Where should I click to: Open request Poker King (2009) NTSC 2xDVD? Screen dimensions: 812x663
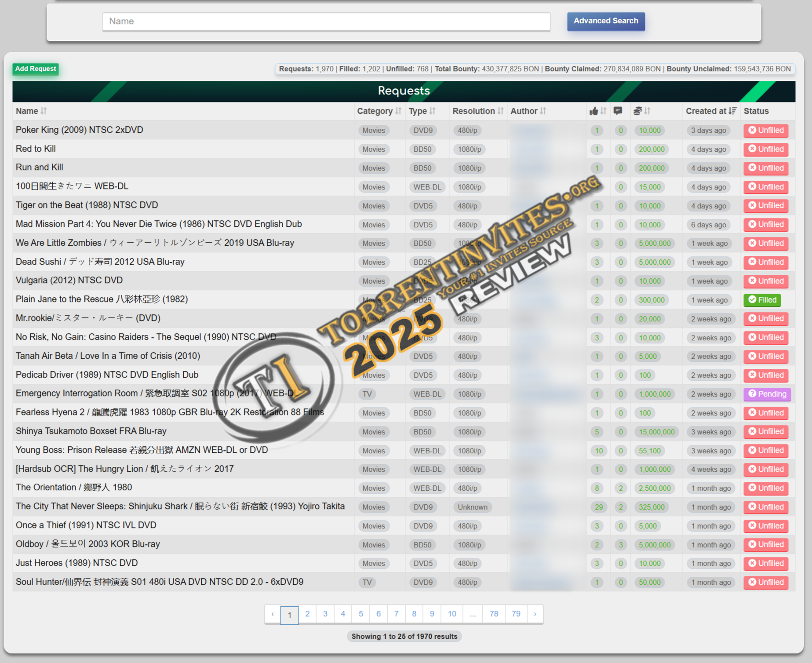click(x=80, y=130)
